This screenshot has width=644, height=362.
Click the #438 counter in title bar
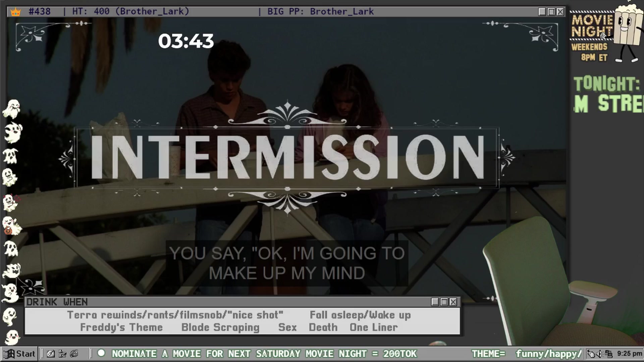point(40,11)
